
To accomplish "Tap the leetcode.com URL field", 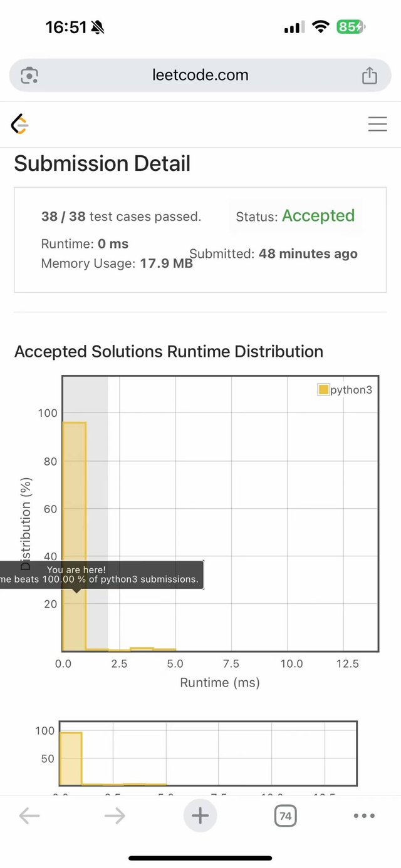I will 200,76.
